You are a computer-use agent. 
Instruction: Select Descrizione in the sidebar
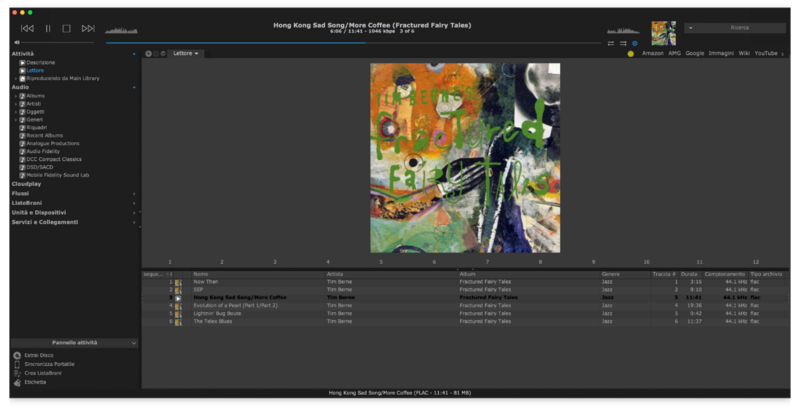[41, 62]
